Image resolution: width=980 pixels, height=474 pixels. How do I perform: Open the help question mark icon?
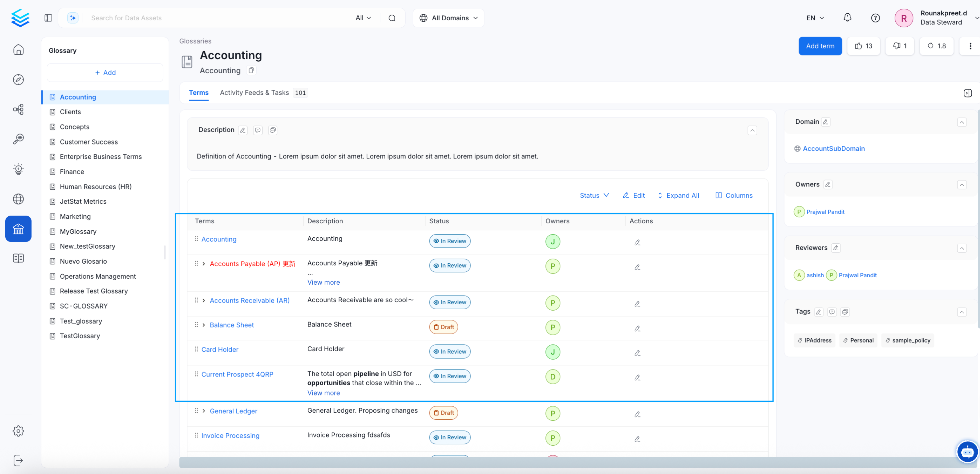pyautogui.click(x=875, y=18)
